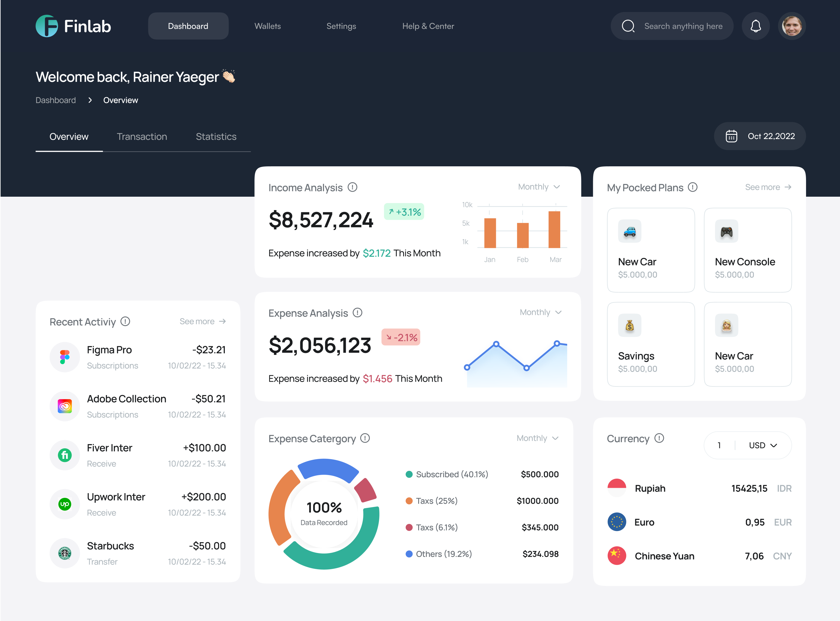Open the Income Analysis Monthly dropdown
The height and width of the screenshot is (621, 840).
click(x=539, y=187)
